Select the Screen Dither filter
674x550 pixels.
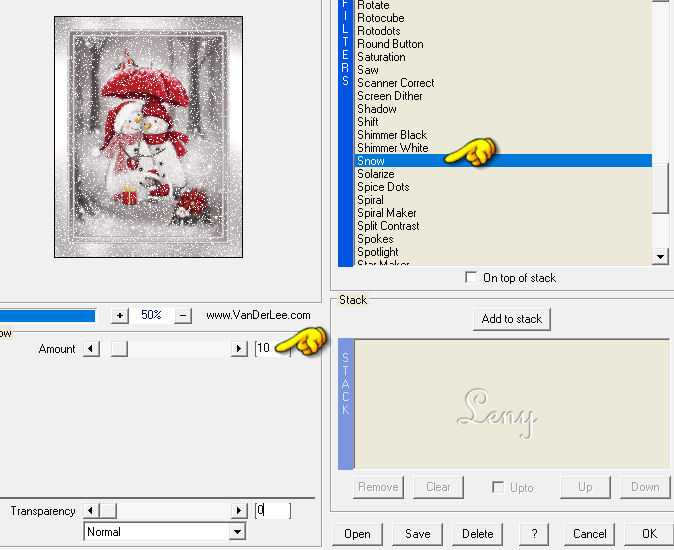[x=503, y=96]
